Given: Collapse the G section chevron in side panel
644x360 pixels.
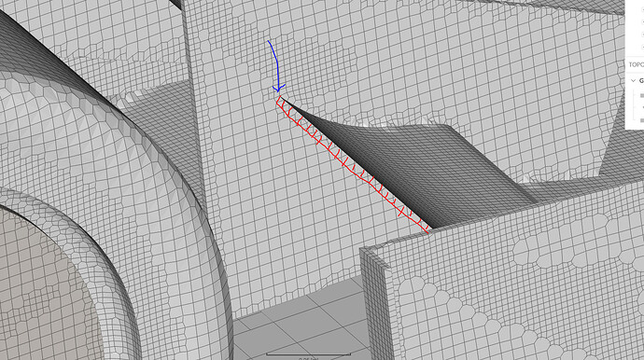Looking at the screenshot, I should coord(633,80).
